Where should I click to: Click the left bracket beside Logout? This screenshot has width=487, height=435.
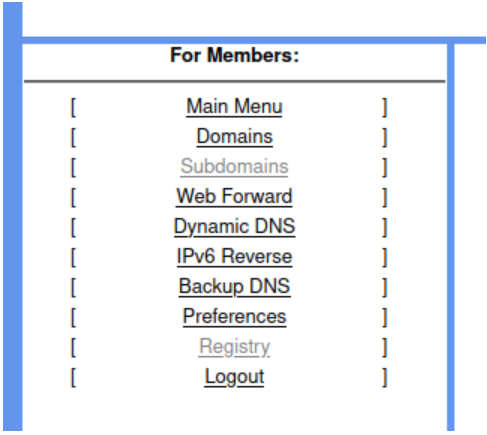[x=73, y=377]
